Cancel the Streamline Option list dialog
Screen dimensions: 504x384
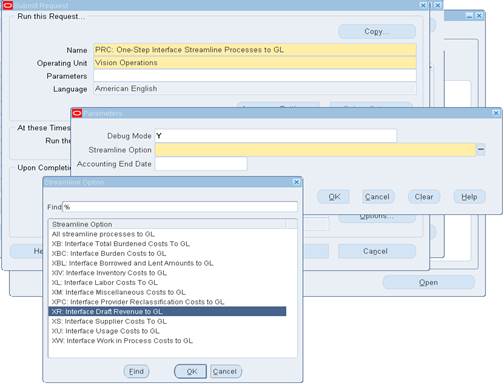(x=225, y=371)
